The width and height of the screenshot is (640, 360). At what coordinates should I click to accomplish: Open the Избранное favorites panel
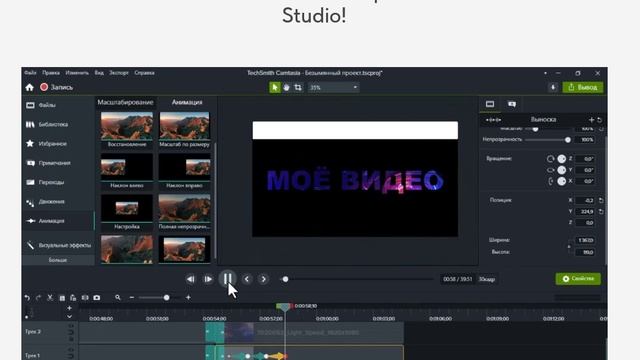[x=58, y=144]
